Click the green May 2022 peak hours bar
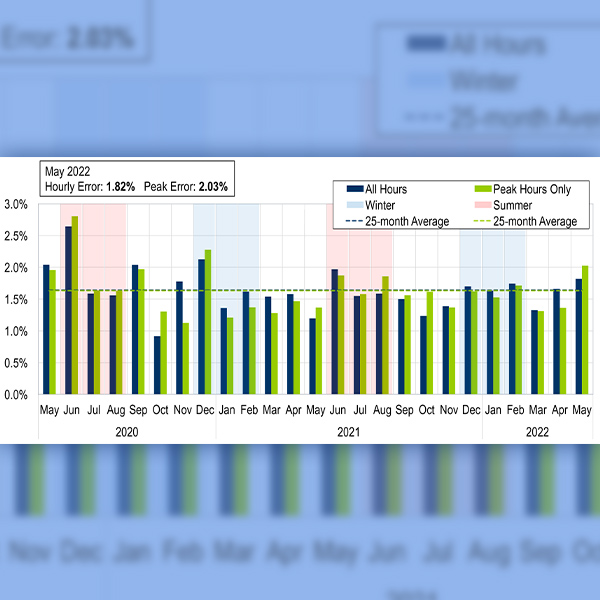 point(585,330)
